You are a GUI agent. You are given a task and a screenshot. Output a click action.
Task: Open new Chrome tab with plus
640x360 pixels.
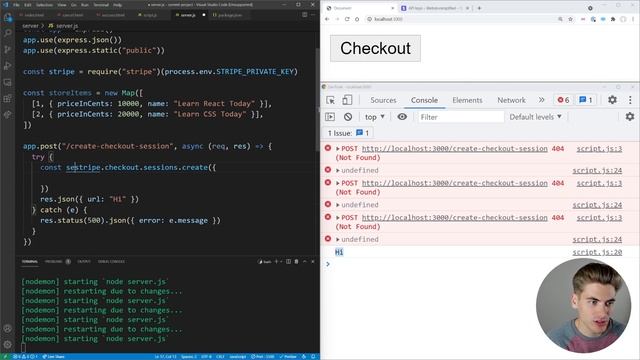click(479, 8)
